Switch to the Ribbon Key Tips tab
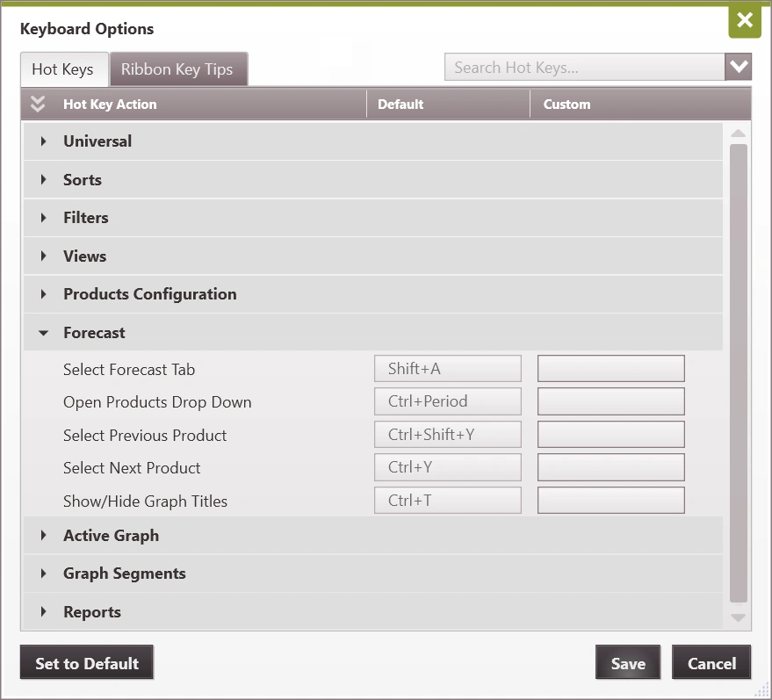The width and height of the screenshot is (772, 700). pyautogui.click(x=177, y=69)
